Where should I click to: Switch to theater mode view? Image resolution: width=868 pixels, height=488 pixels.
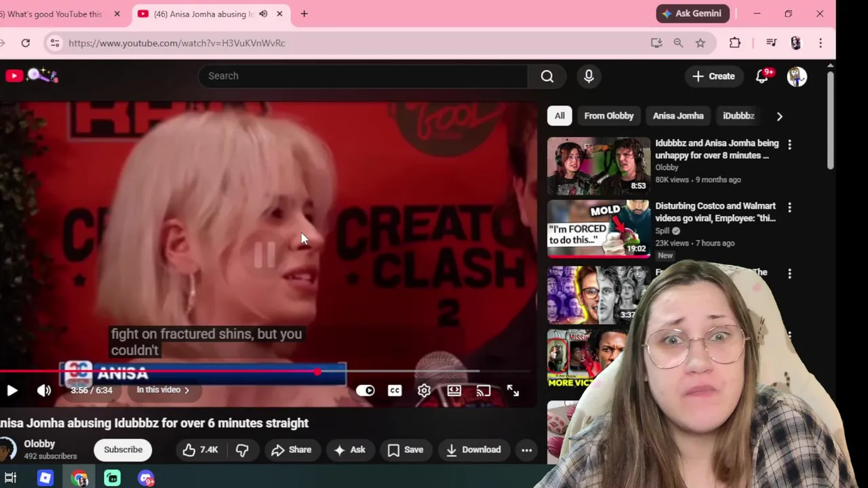coord(454,390)
